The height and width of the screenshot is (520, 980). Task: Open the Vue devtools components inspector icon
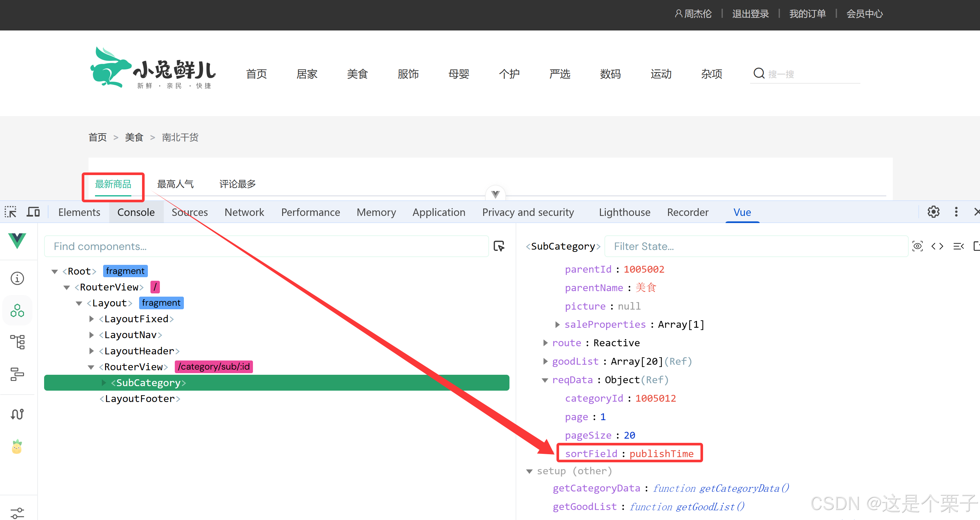tap(17, 310)
